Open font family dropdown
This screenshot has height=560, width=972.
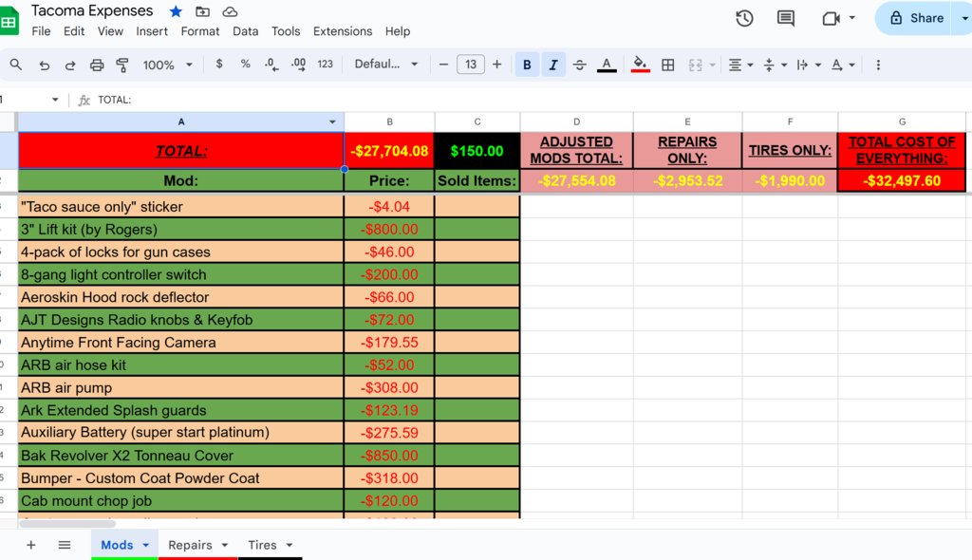point(386,64)
